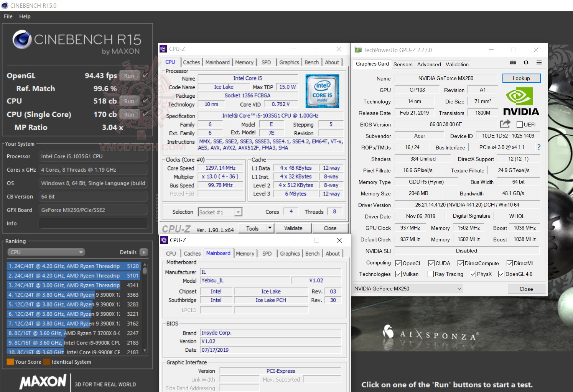Open the CPU ranking type dropdown

46,252
